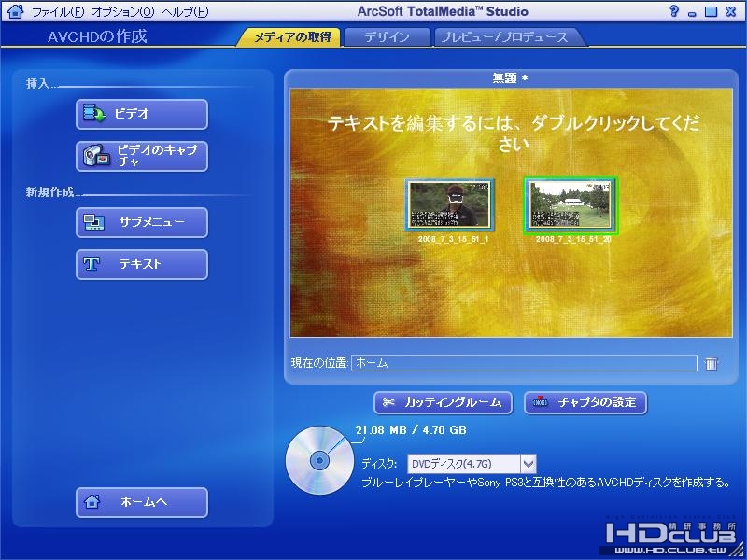This screenshot has height=560, width=747.
Task: Open the オプション(O) menu
Action: (x=123, y=12)
